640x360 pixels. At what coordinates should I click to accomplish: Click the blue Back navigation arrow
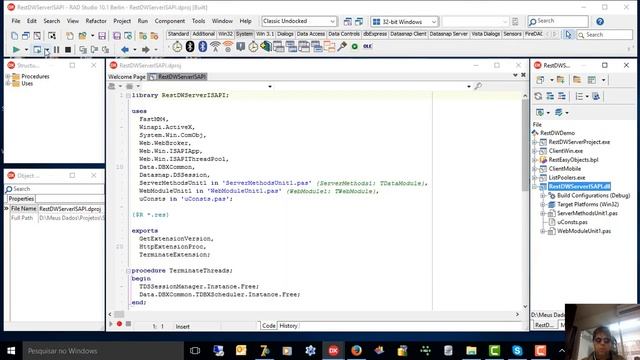[125, 50]
